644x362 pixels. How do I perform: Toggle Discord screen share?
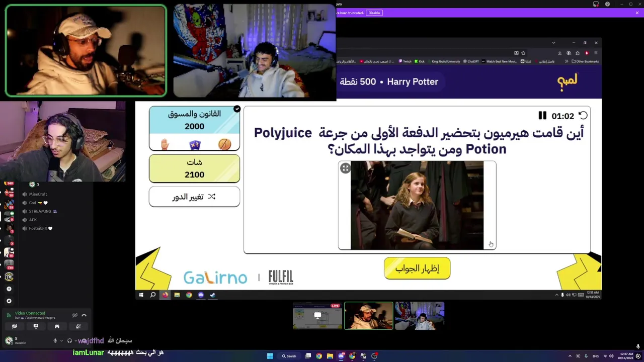pos(36,326)
